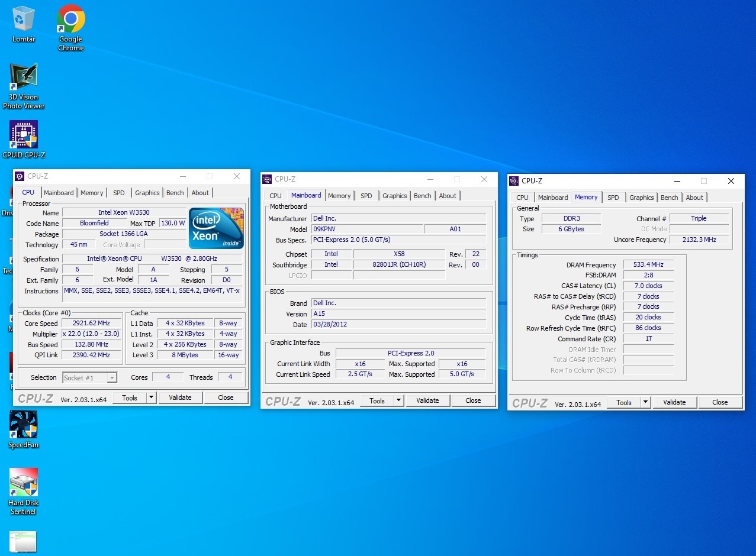The height and width of the screenshot is (556, 756).
Task: Open Bench tab in CPU window
Action: click(x=175, y=193)
